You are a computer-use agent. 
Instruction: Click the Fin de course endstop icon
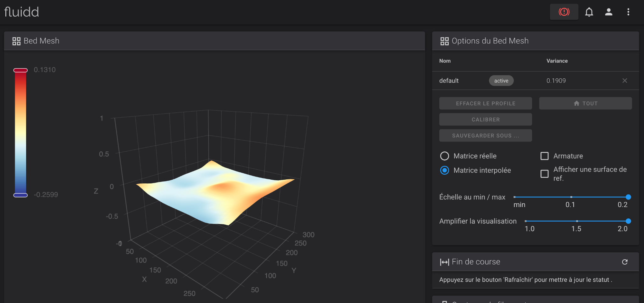[x=444, y=262]
